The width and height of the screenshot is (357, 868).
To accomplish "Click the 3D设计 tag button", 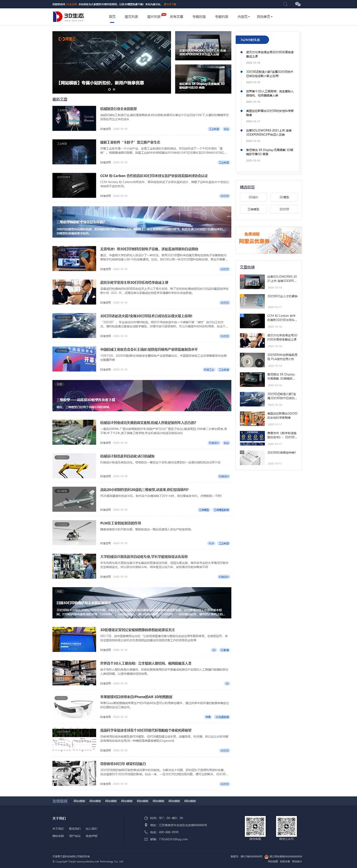I will click(253, 197).
